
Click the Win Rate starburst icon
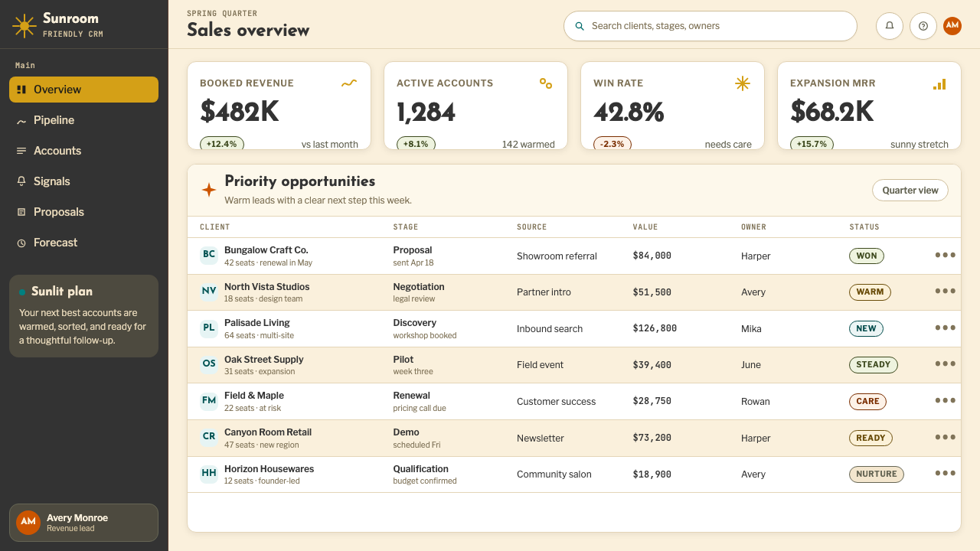click(x=743, y=83)
